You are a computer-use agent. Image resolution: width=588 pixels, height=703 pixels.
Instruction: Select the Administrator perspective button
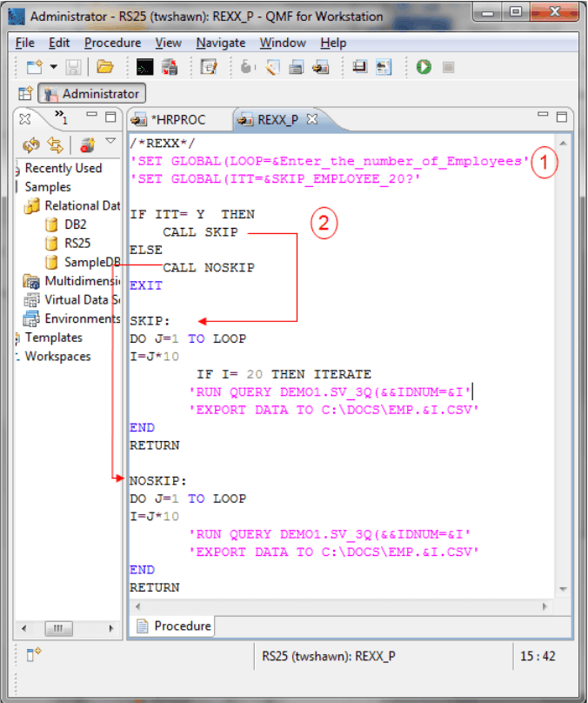(x=92, y=93)
